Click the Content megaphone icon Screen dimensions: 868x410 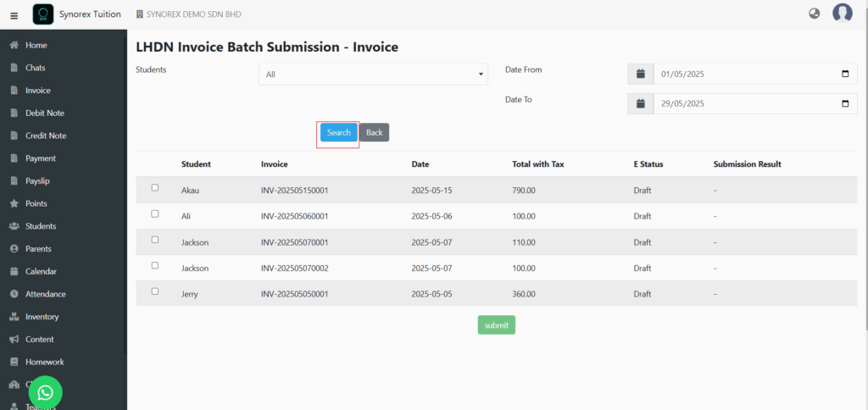(14, 340)
